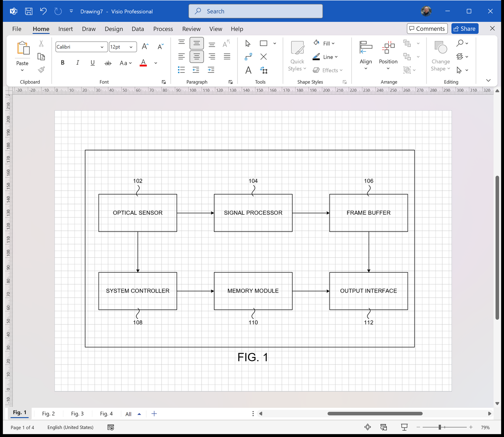Toggle align middle vertical alignment

coord(197,44)
